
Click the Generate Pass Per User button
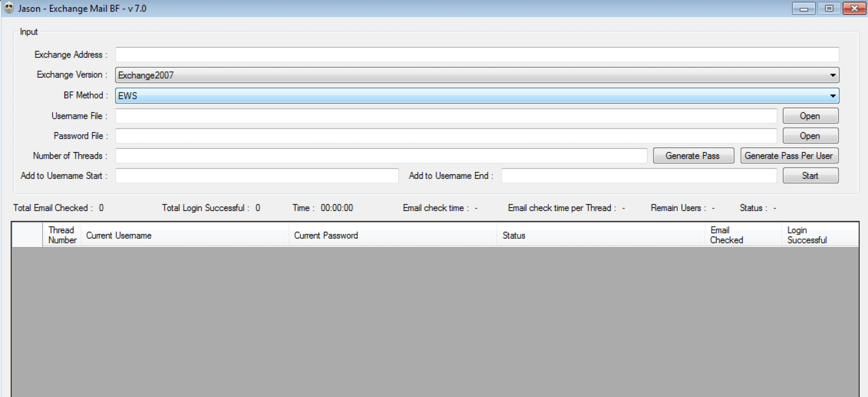(789, 156)
